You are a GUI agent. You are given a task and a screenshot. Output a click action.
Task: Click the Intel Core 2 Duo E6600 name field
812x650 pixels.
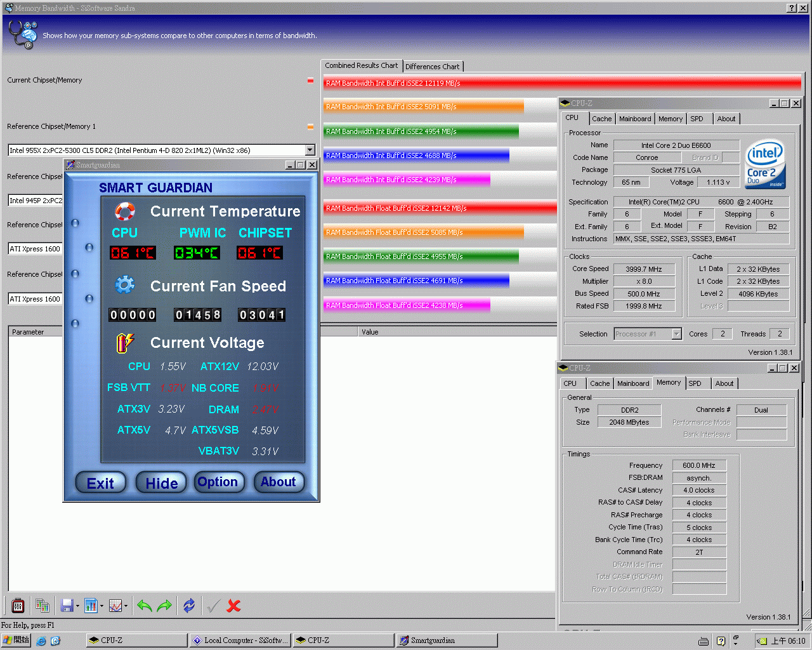(x=676, y=145)
